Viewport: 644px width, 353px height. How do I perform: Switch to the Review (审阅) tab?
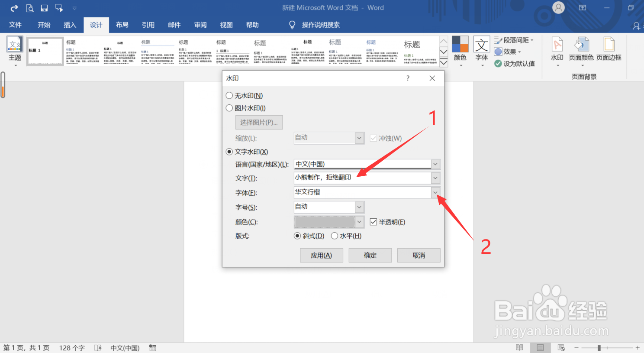point(200,25)
